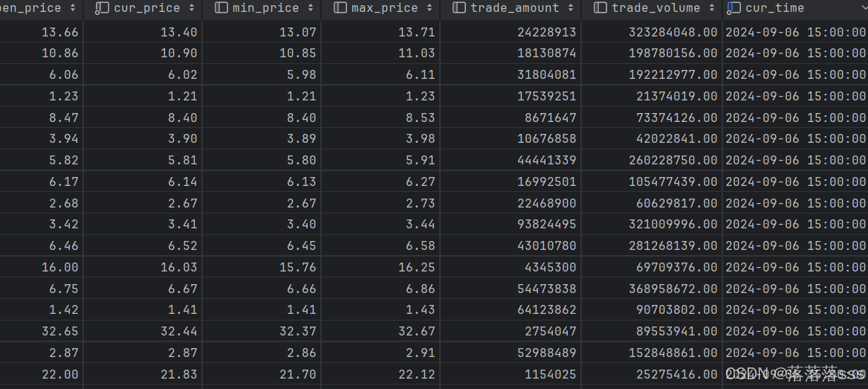Select trade_volume cell 105477439.00
The width and height of the screenshot is (868, 389).
(673, 181)
